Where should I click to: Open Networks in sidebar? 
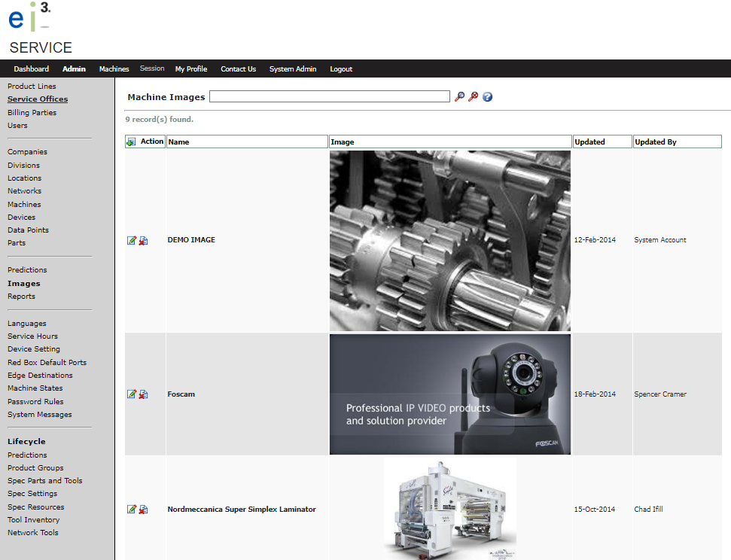click(24, 190)
